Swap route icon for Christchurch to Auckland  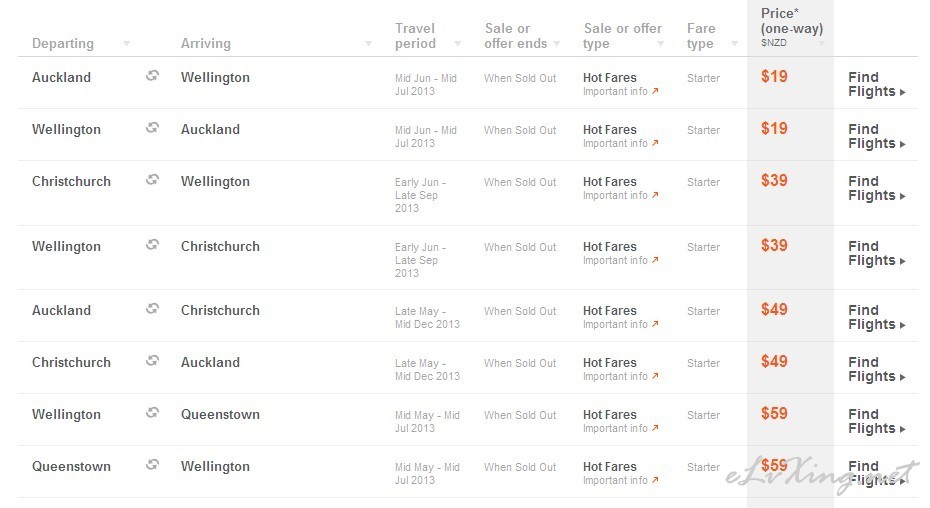click(152, 360)
